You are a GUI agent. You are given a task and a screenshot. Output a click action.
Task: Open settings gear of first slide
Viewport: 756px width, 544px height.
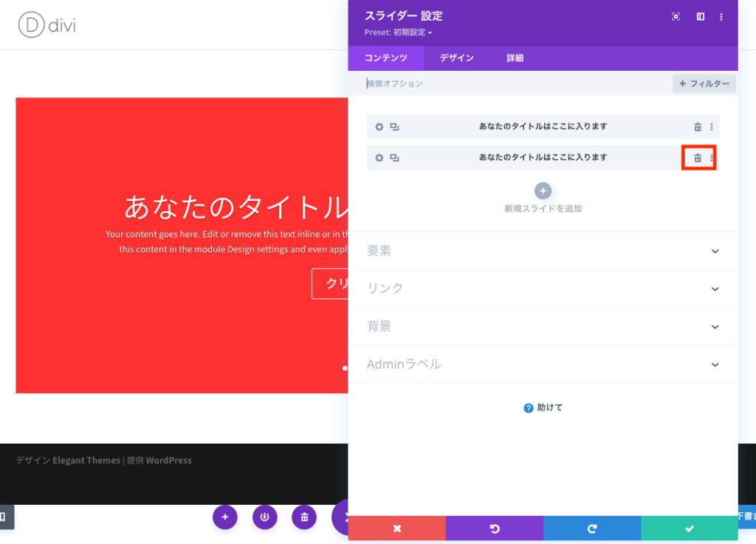[x=379, y=127]
